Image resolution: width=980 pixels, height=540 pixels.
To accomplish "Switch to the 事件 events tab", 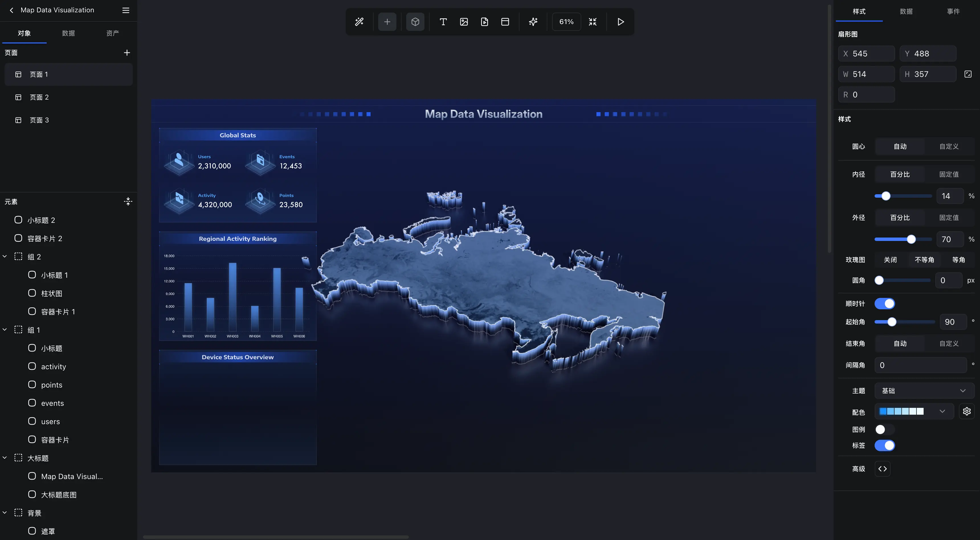I will pyautogui.click(x=953, y=11).
